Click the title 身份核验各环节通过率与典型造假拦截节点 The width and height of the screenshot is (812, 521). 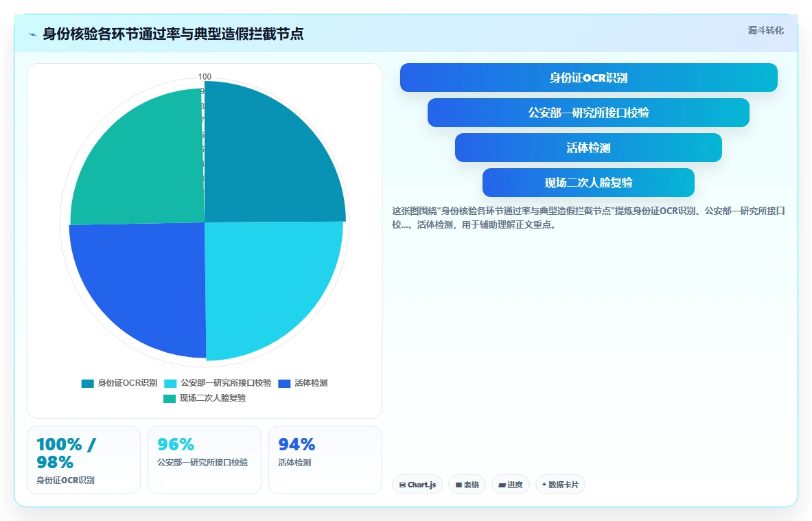click(x=173, y=34)
